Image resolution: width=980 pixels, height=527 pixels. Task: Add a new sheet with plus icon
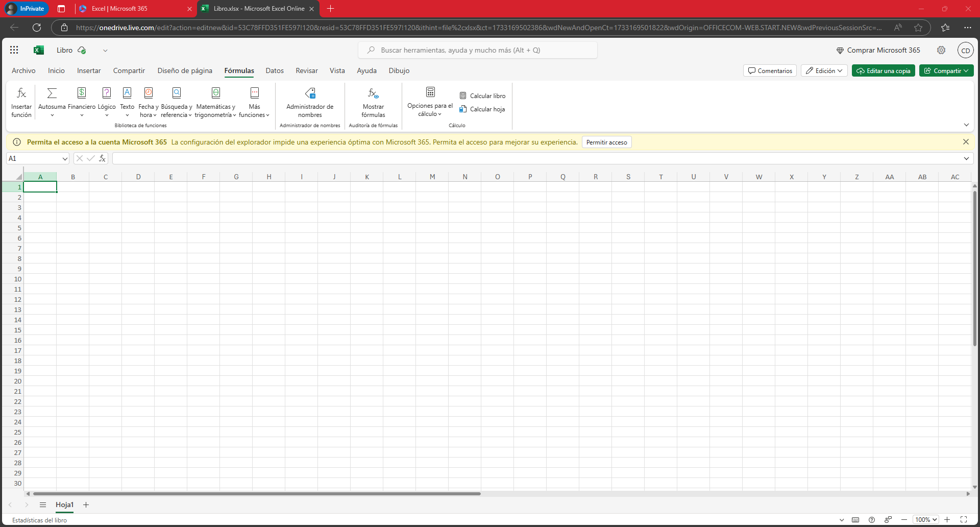(x=86, y=505)
